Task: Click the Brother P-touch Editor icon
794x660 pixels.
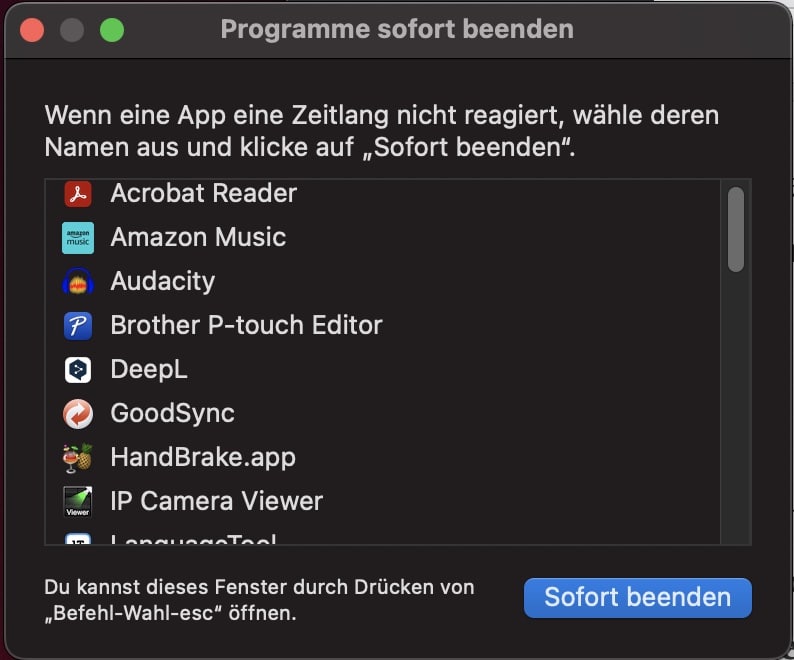Action: [x=78, y=325]
